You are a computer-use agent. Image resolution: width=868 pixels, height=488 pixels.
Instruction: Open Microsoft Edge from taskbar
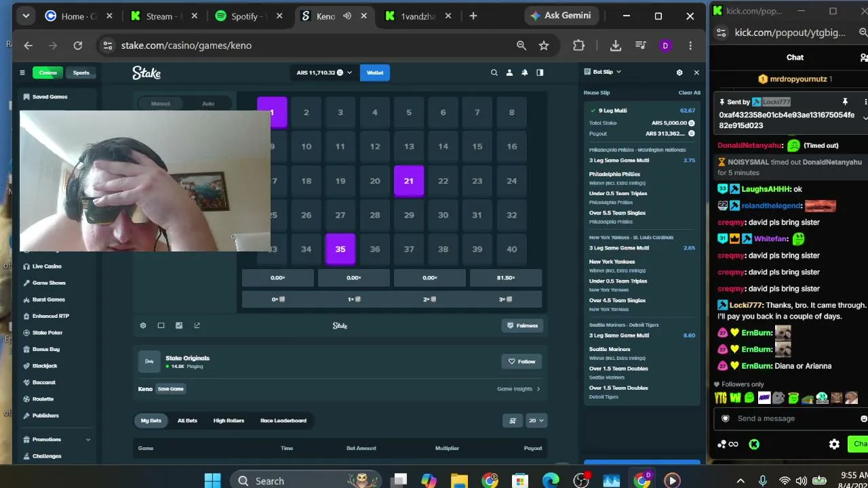(x=551, y=481)
